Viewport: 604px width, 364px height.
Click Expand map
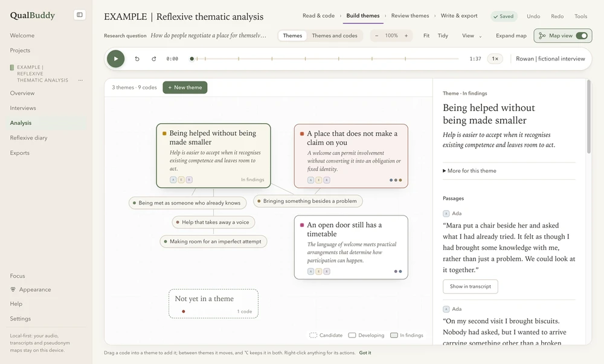[511, 36]
